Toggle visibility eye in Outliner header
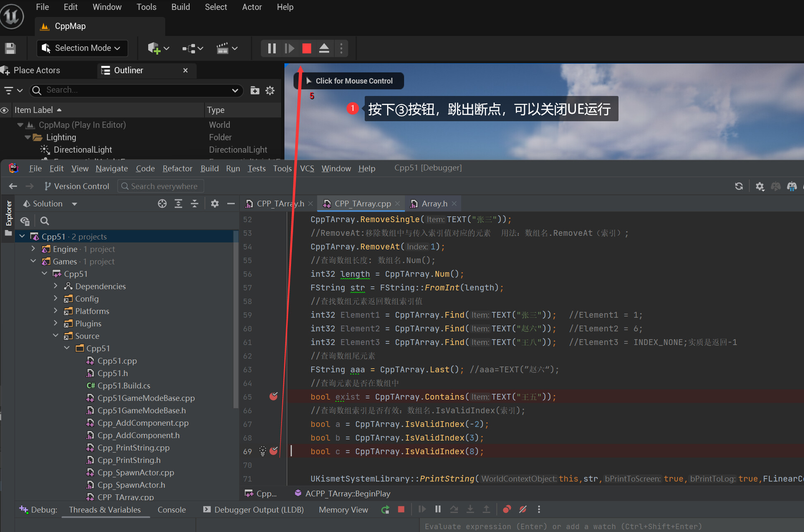The width and height of the screenshot is (804, 532). 5,110
